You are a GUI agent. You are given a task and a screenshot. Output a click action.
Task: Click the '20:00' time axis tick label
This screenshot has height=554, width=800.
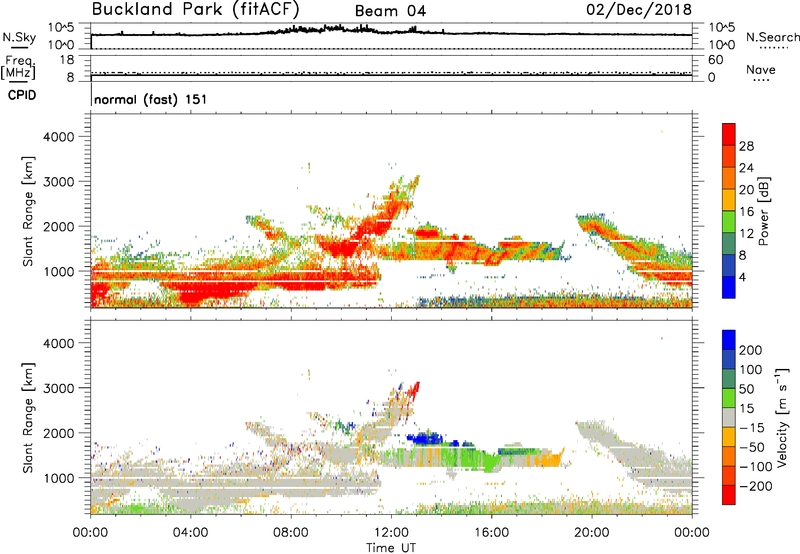click(592, 533)
